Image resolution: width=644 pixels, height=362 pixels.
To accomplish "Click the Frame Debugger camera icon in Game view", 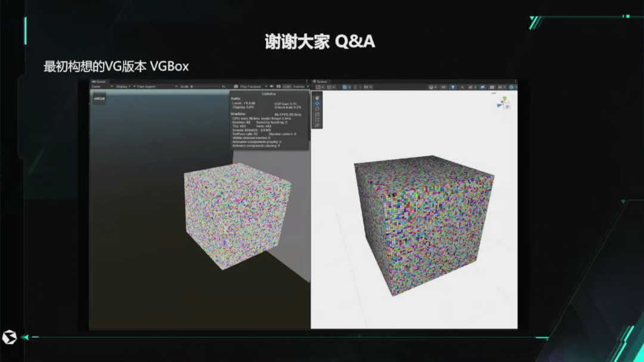I will 236,86.
